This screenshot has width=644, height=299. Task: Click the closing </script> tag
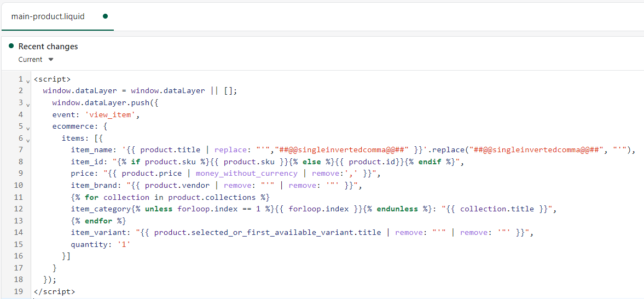click(55, 291)
